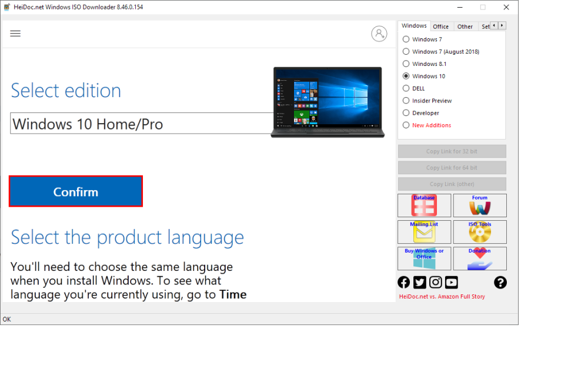
Task: Open Buy Windows or Office button
Action: tap(424, 258)
